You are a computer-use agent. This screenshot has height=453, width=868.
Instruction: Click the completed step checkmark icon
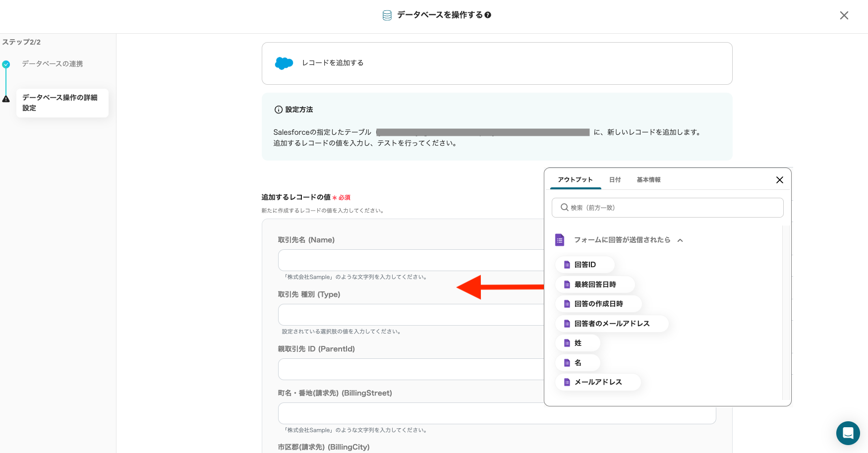[x=6, y=64]
